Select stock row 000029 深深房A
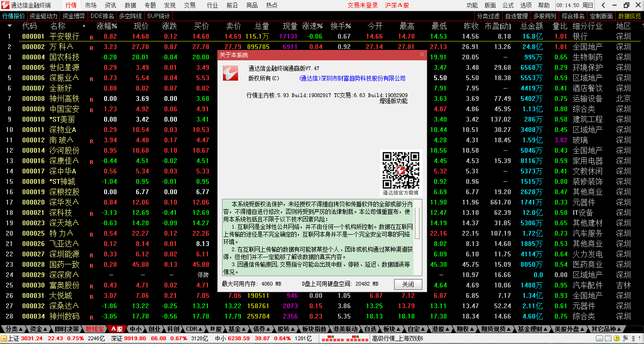This screenshot has width=644, height=344. [322, 275]
